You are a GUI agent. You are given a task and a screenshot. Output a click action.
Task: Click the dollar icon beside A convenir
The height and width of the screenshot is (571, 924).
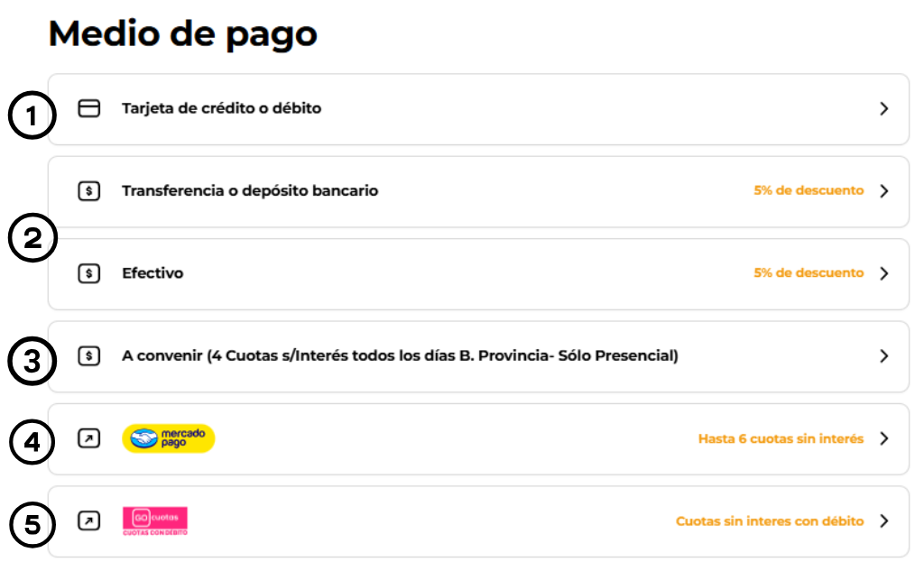point(89,356)
